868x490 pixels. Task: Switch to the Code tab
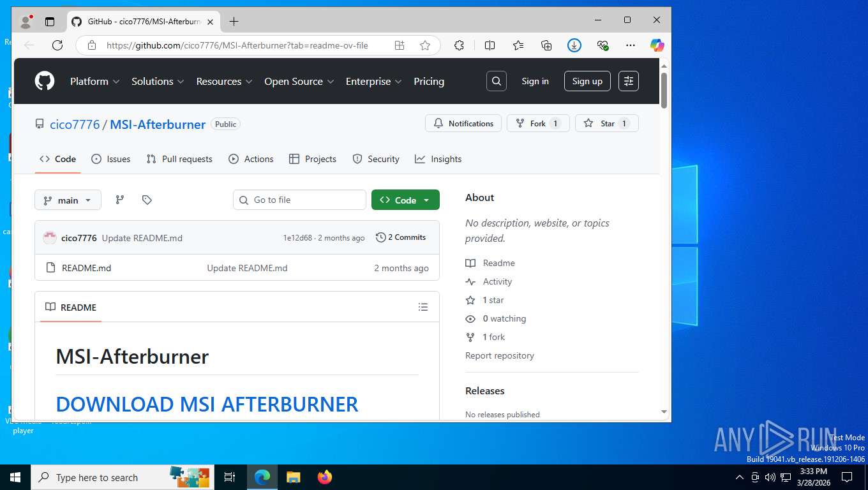(57, 159)
